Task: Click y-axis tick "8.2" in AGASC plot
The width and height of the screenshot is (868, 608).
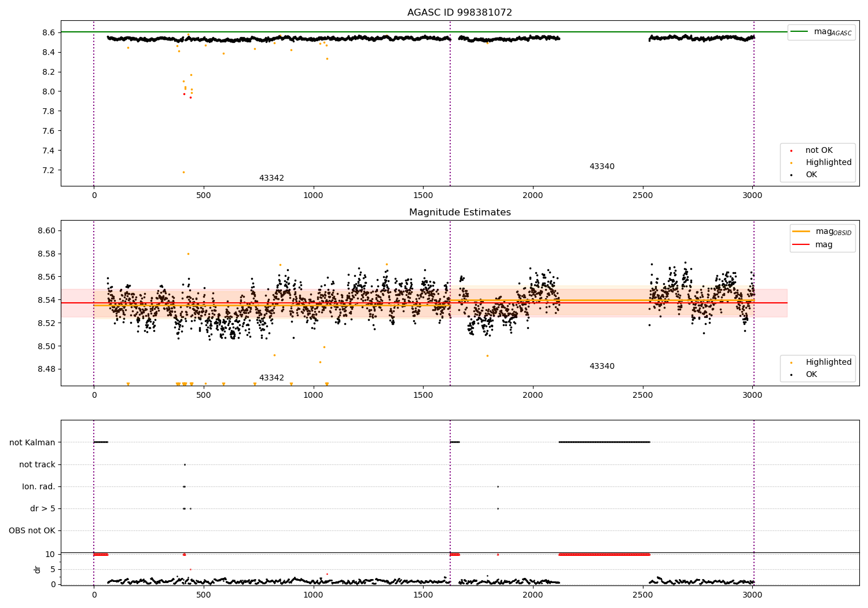Action: tap(49, 72)
